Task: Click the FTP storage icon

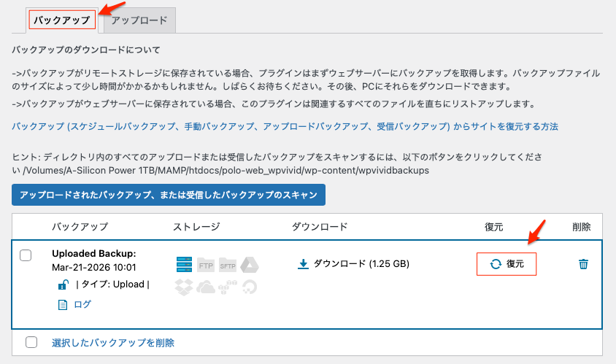Action: pos(206,265)
